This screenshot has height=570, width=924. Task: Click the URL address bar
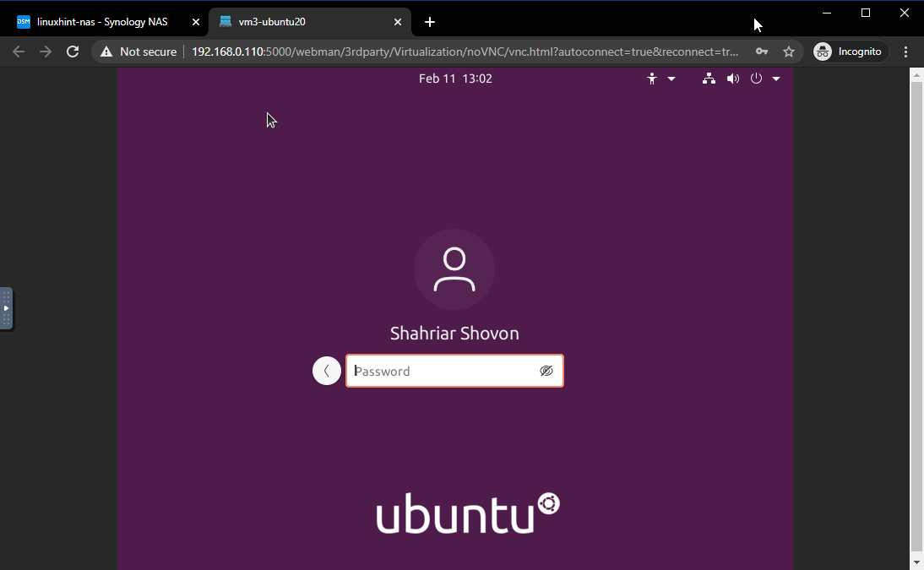point(465,52)
